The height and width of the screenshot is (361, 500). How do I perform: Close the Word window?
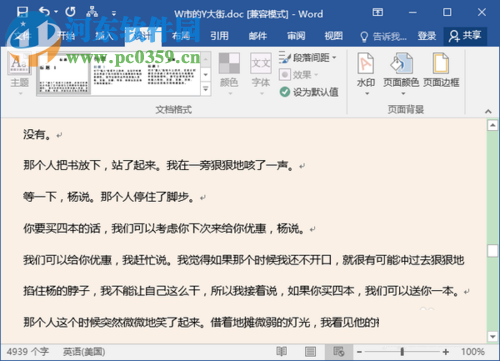point(482,12)
